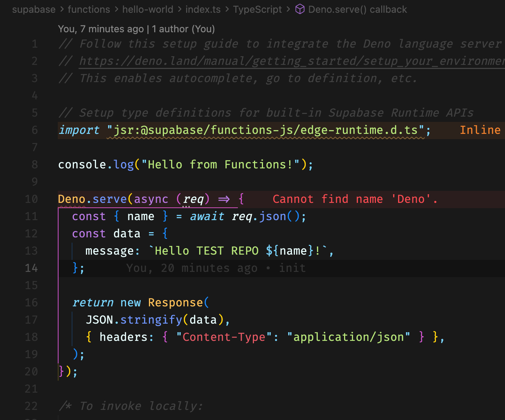The image size is (505, 420).
Task: Click the "Hello TEST REPO" template string
Action: click(x=207, y=251)
